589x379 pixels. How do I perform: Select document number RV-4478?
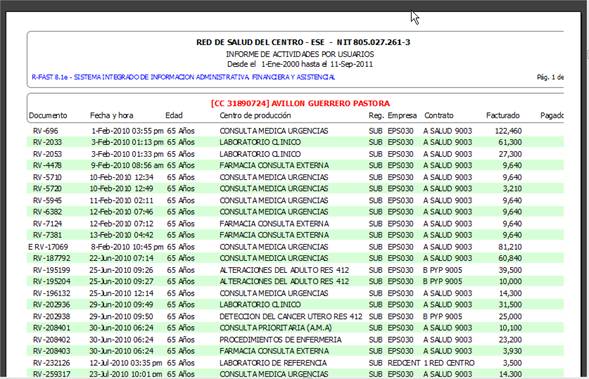47,165
